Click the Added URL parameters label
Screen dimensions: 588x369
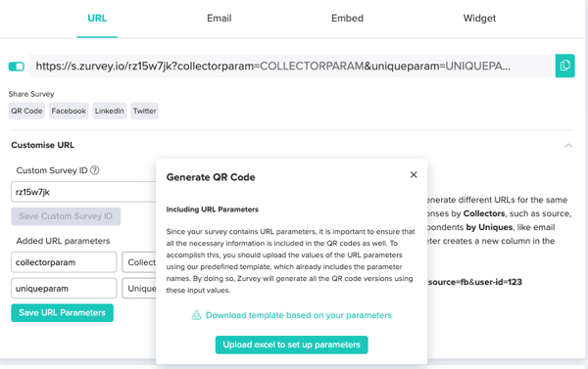tap(63, 241)
